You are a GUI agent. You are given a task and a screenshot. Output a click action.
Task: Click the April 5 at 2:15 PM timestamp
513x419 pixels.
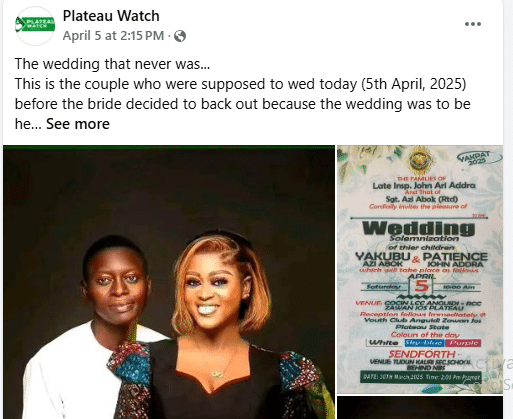[x=113, y=36]
